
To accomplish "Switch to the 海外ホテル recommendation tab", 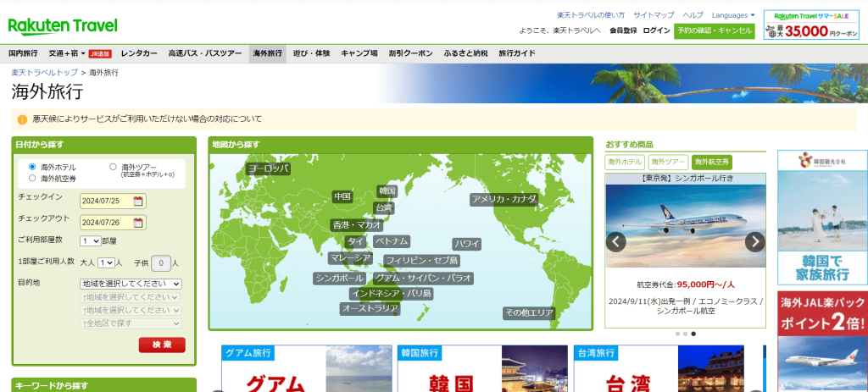I will [x=625, y=162].
